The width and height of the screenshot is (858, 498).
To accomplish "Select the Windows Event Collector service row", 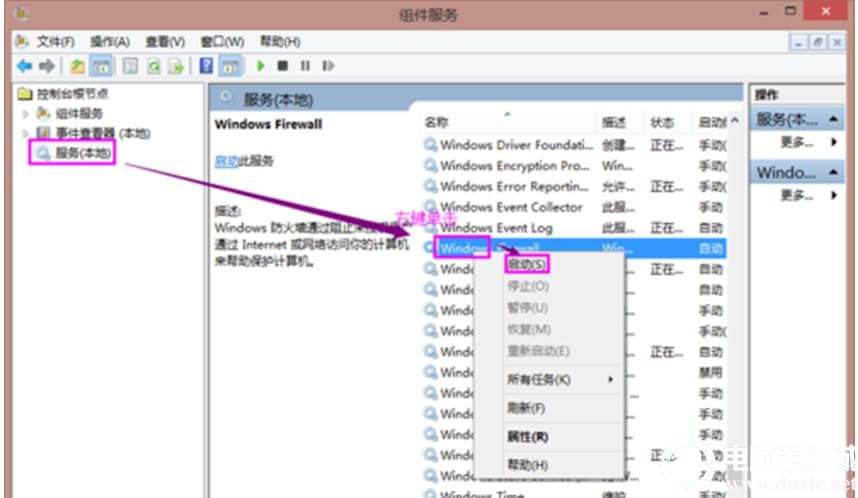I will (x=575, y=207).
